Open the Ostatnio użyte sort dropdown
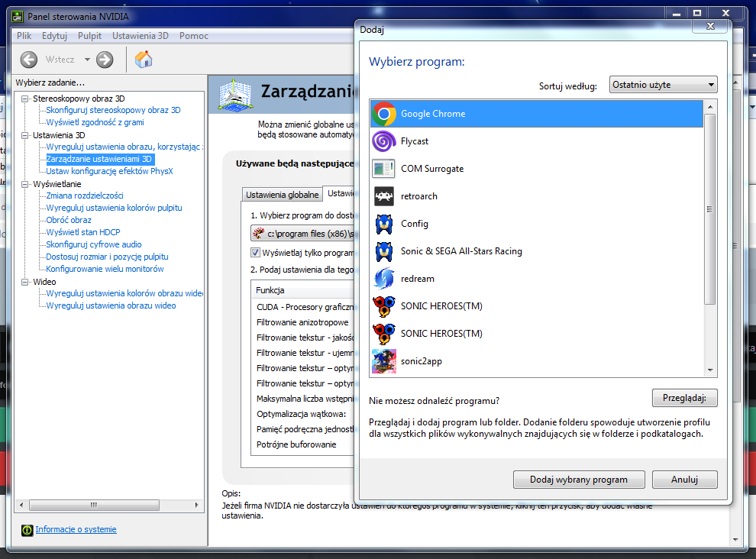 click(x=663, y=85)
